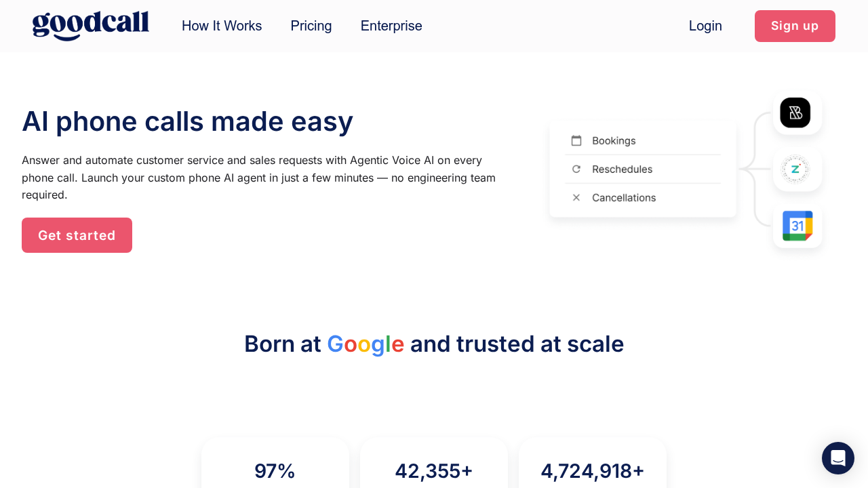Select the black integration app icon
Image resolution: width=868 pixels, height=488 pixels.
(795, 113)
